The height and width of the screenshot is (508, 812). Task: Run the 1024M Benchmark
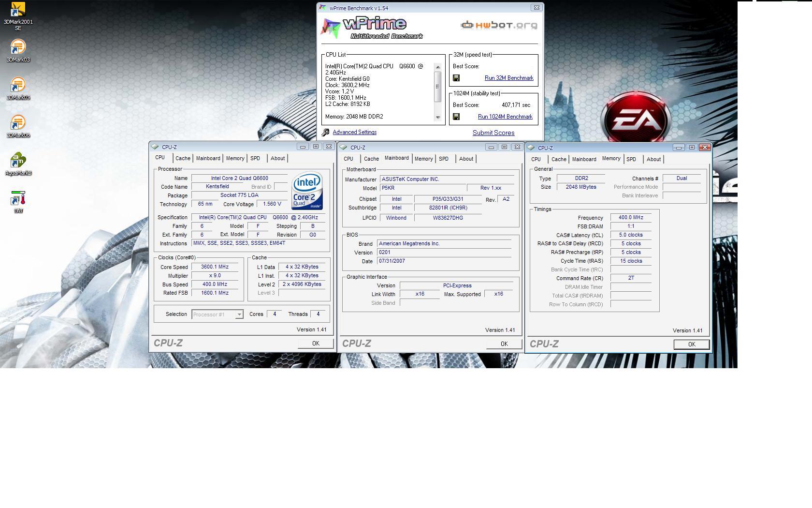pyautogui.click(x=505, y=117)
